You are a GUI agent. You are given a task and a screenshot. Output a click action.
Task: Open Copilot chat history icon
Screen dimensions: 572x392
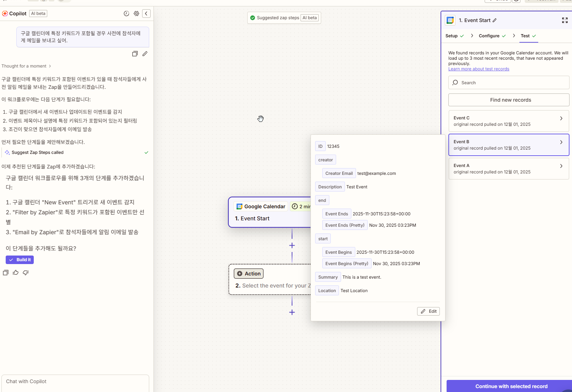[126, 14]
